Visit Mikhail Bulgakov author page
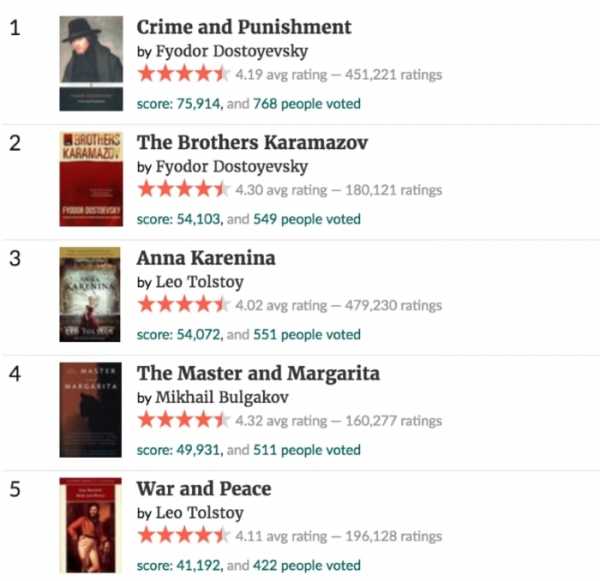Image resolution: width=600 pixels, height=581 pixels. [222, 397]
